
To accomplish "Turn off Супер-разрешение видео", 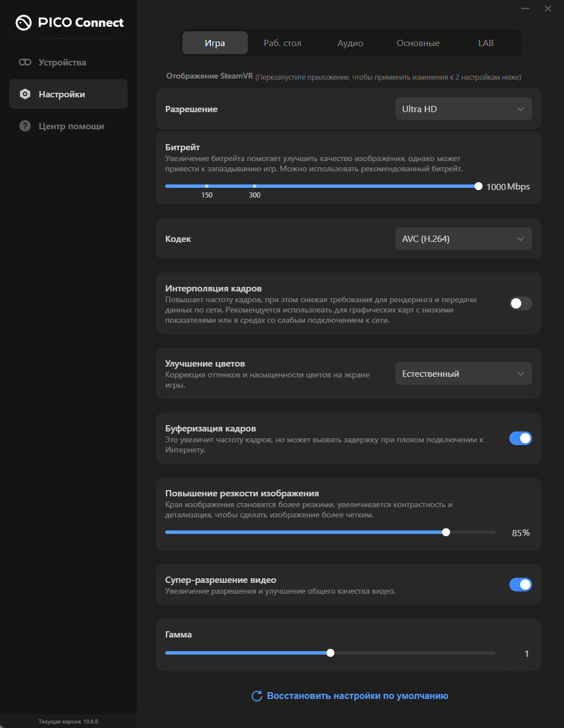I will coord(520,584).
